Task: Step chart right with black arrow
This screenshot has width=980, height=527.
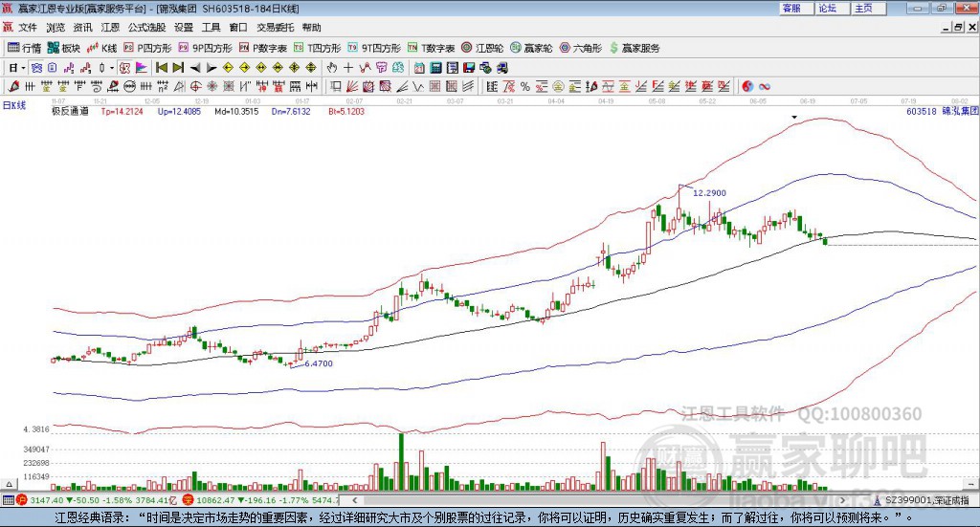Action: (212, 68)
